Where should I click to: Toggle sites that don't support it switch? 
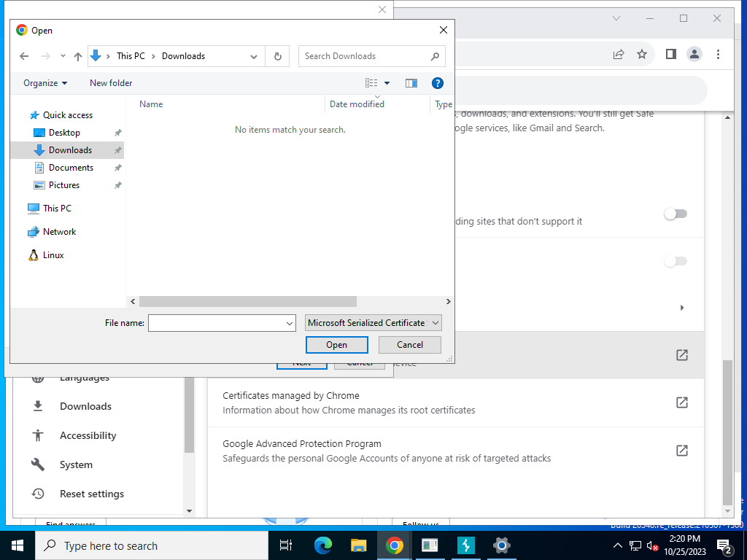tap(676, 214)
